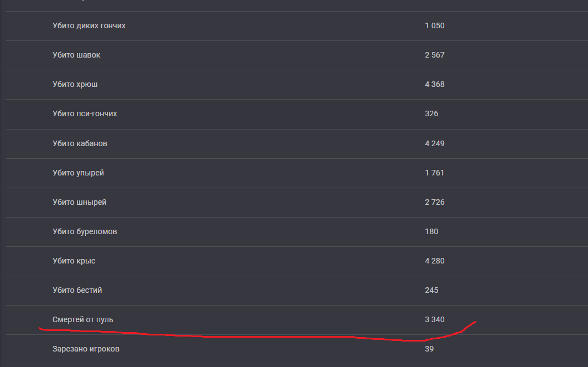Select the "Убито буреломов" row label

pos(85,231)
